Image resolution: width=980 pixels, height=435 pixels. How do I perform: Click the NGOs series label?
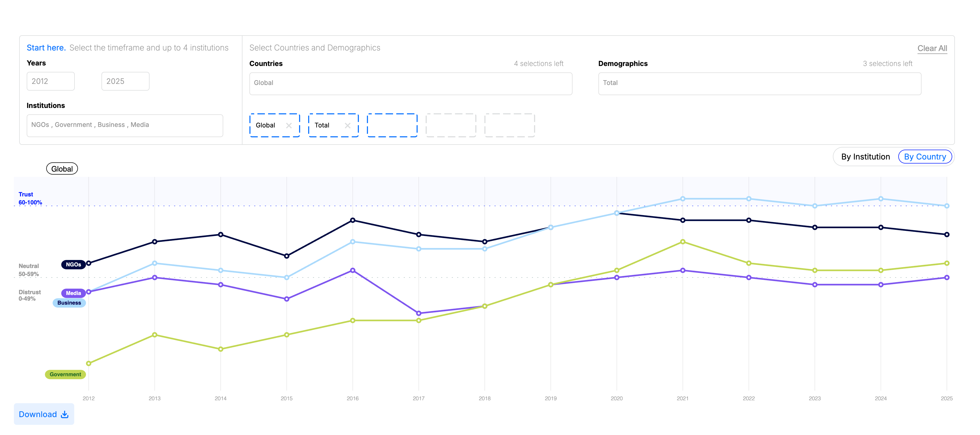(73, 265)
